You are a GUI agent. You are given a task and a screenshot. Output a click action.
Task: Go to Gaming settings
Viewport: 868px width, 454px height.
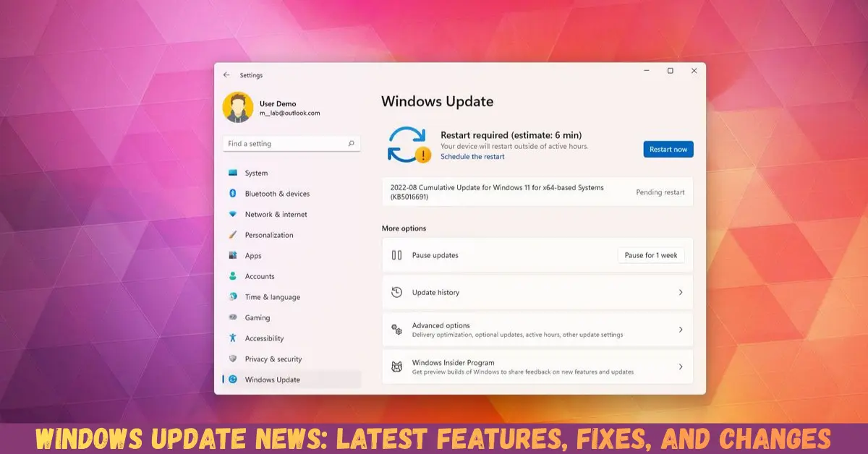(x=292, y=317)
